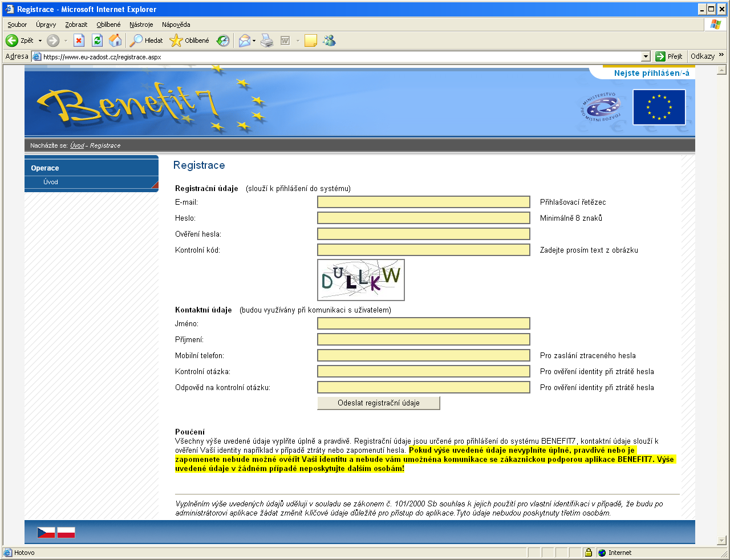This screenshot has width=730, height=560.
Task: Click the padlock security icon in status bar
Action: [x=588, y=553]
